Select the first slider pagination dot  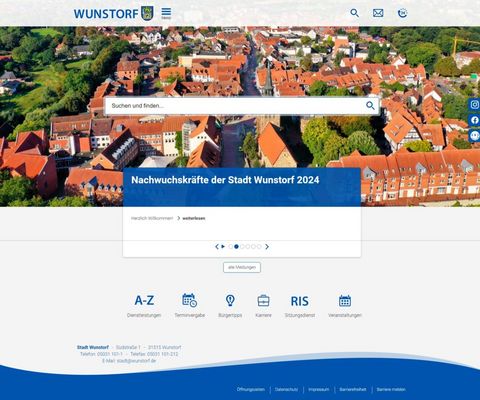coord(230,247)
